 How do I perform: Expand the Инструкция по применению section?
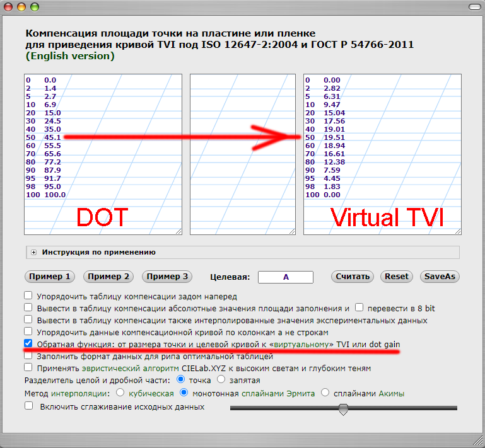[x=33, y=253]
